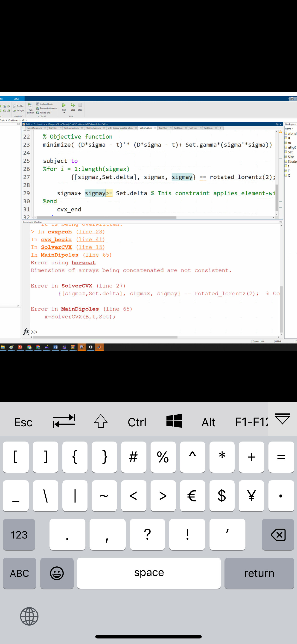The image size is (297, 644).
Task: Open the Run button dropdown arrow
Action: [x=64, y=113]
